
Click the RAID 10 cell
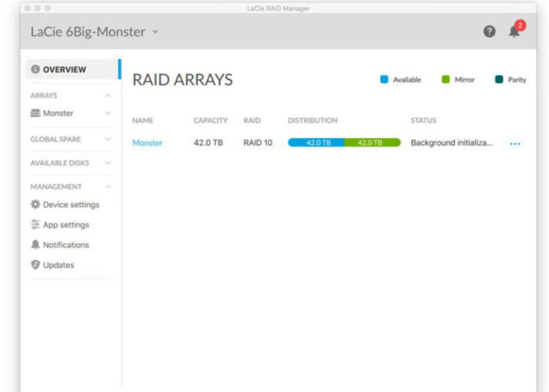pyautogui.click(x=258, y=143)
